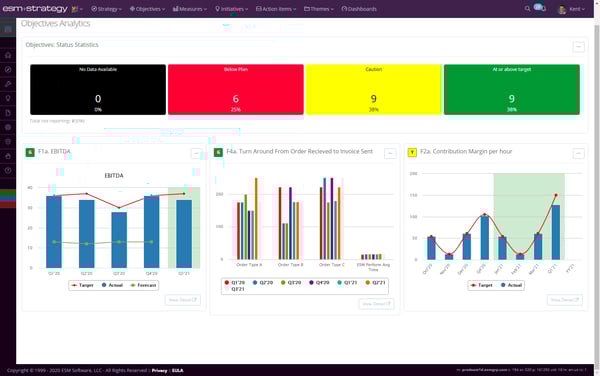Viewport: 600px width, 376px height.
Task: Collapse the Objectives Status Statistics panel
Action: click(x=578, y=47)
